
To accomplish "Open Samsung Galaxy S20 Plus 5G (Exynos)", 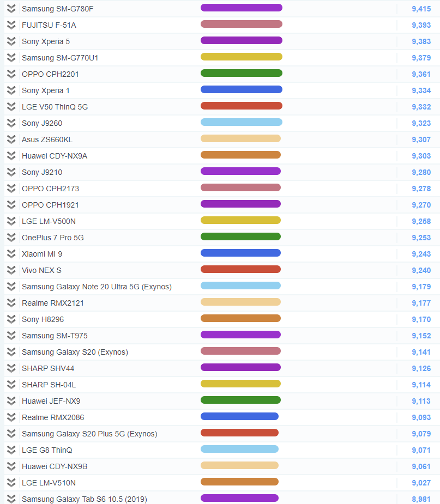I will click(89, 434).
